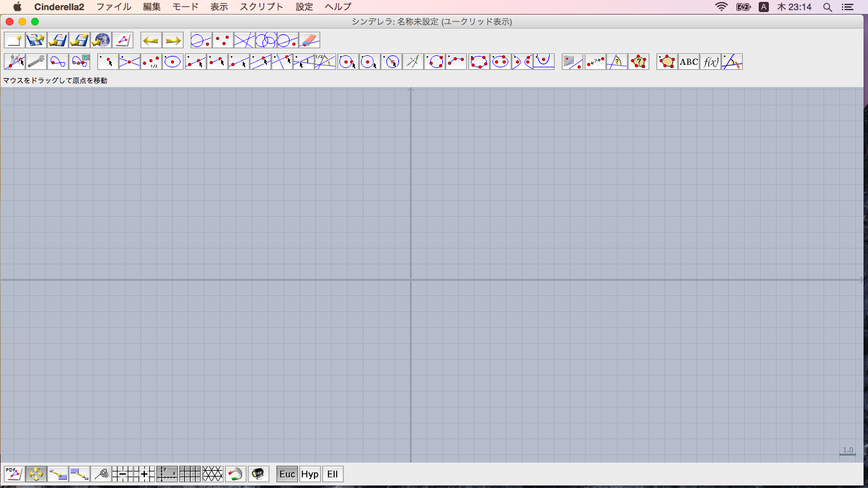Screen dimensions: 868x488
Task: Open the inspector wrench tool
Action: (x=36, y=62)
